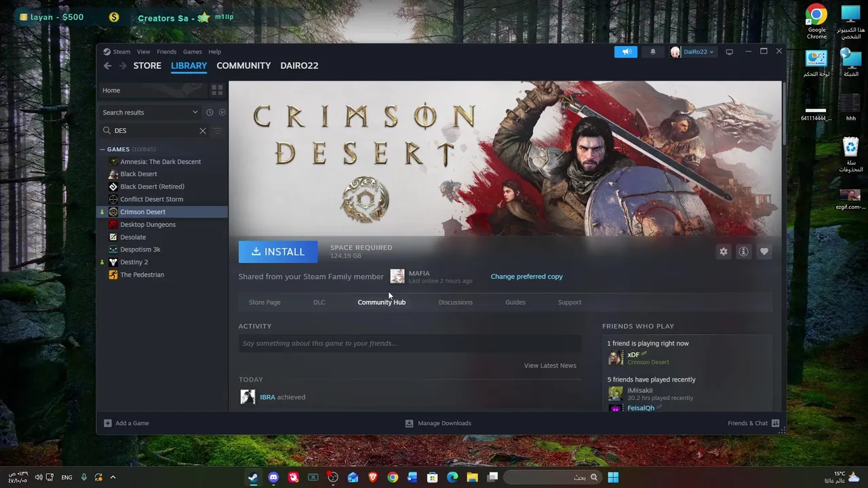Click MAFIA family member avatar

pyautogui.click(x=397, y=277)
